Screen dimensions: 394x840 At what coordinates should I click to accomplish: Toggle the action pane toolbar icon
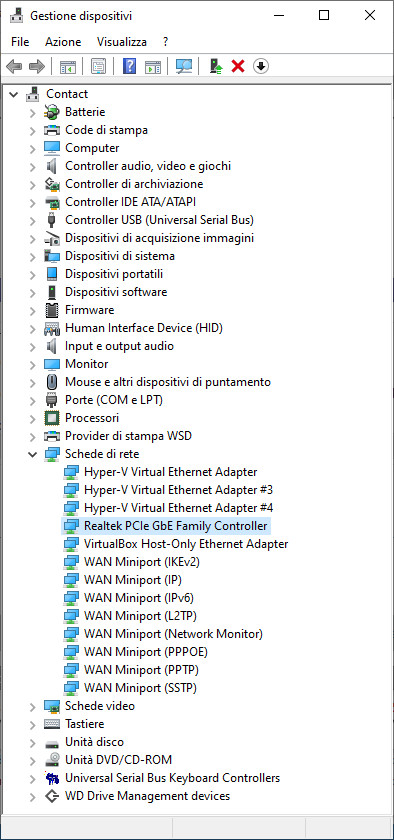(x=153, y=66)
